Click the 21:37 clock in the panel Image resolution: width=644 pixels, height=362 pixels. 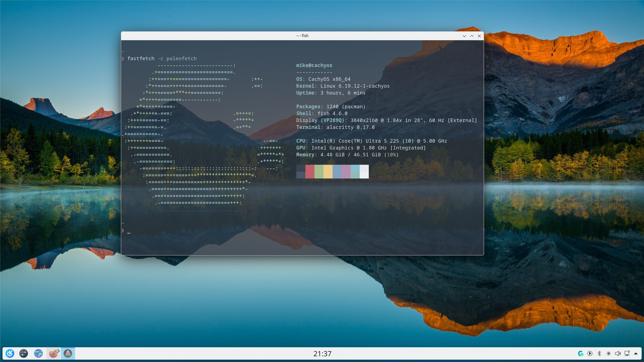tap(322, 353)
